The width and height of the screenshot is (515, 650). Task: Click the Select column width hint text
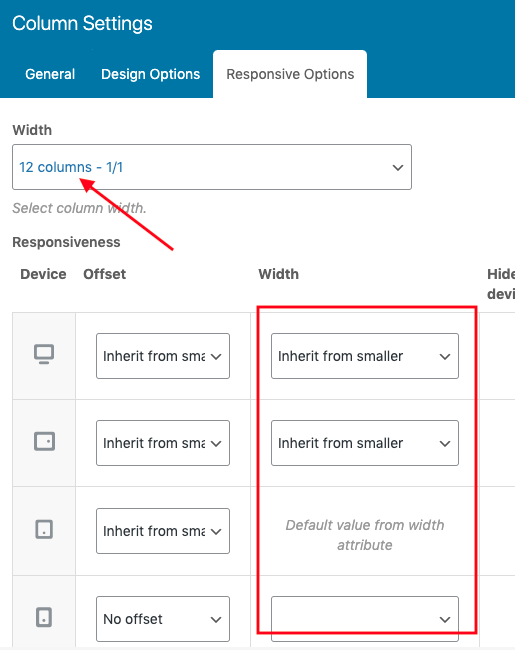coord(79,208)
